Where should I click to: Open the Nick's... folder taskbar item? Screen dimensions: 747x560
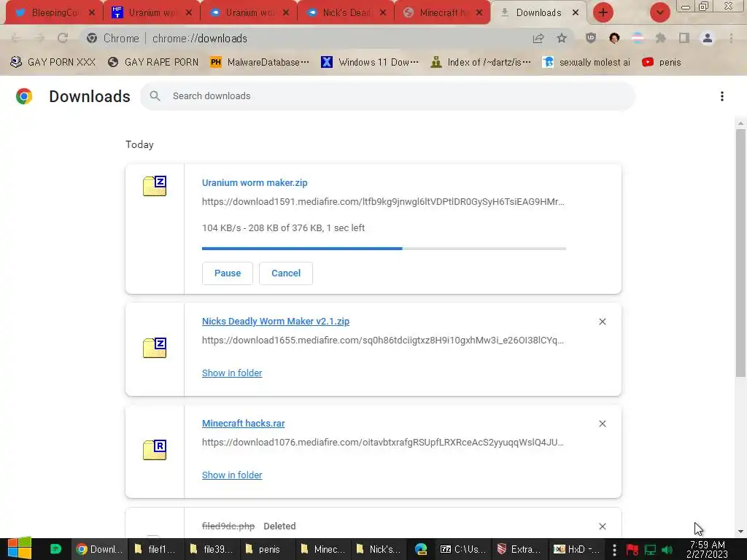click(x=378, y=549)
